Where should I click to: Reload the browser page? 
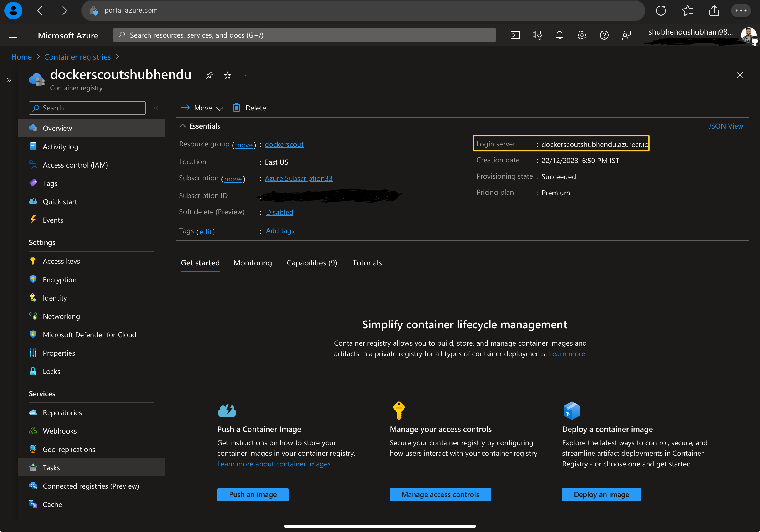pyautogui.click(x=661, y=11)
